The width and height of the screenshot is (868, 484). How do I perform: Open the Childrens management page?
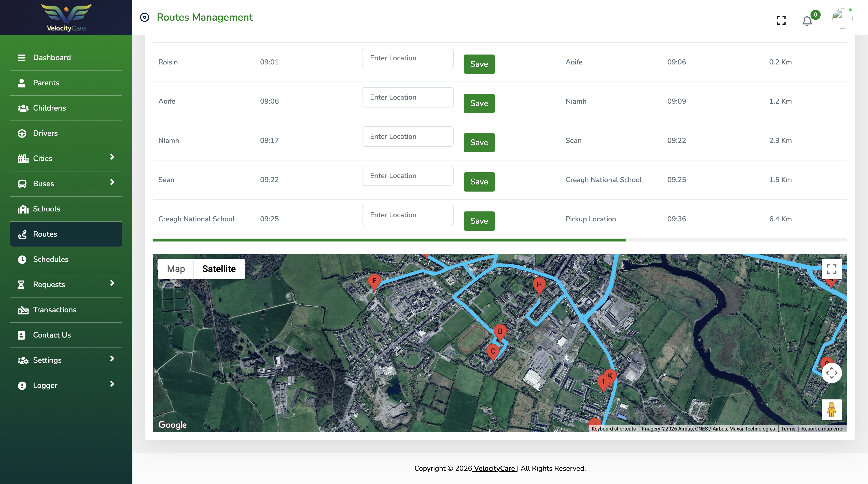coord(49,108)
